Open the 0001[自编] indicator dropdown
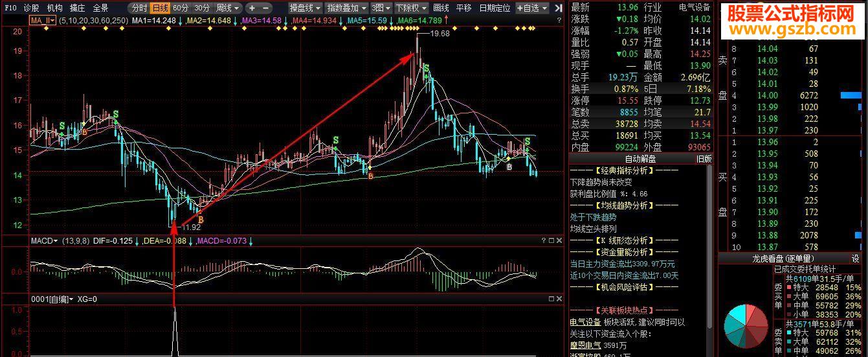Image resolution: width=868 pixels, height=357 pixels. click(x=52, y=299)
